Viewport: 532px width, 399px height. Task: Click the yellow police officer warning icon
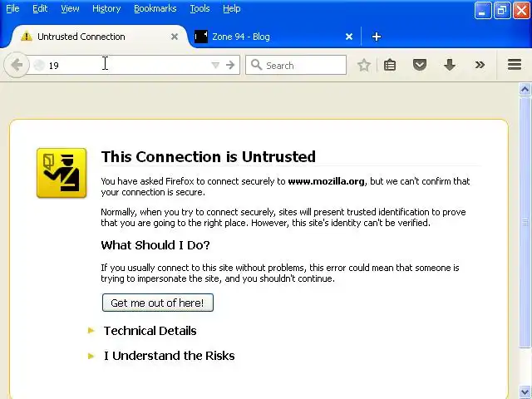tap(62, 173)
